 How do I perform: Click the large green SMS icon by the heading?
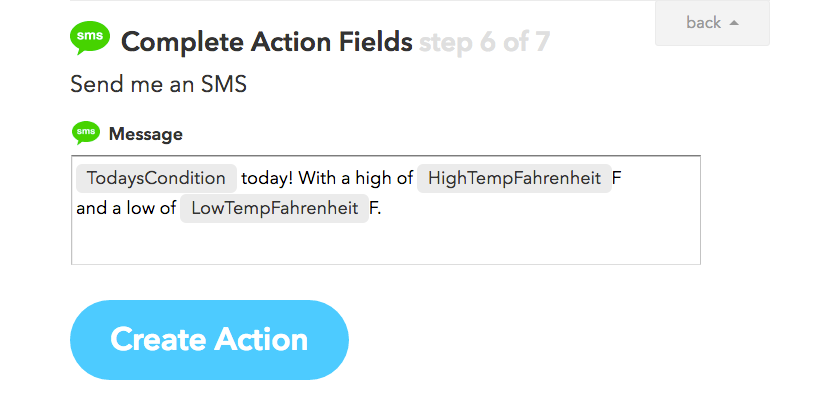coord(90,40)
